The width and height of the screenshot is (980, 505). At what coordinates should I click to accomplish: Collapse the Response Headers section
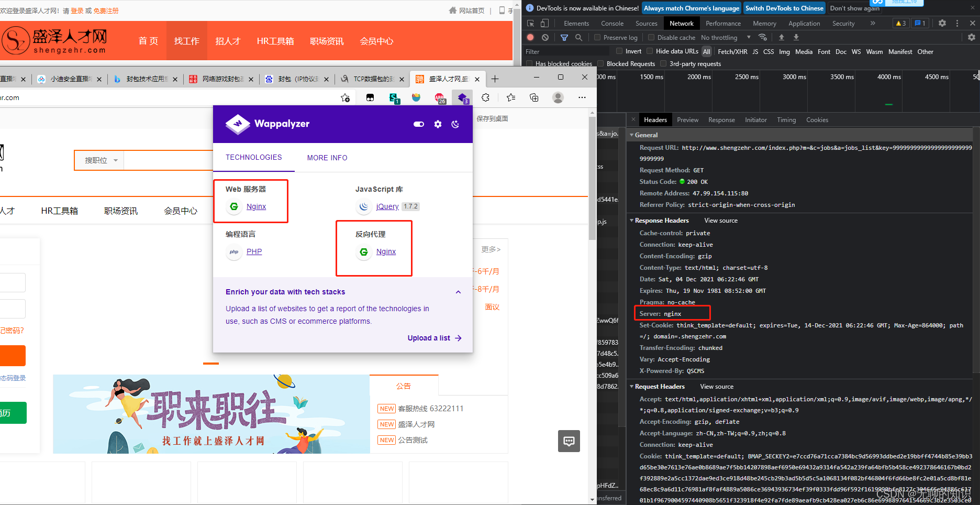(631, 221)
